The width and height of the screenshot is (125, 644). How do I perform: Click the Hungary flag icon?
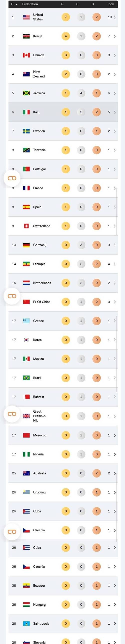(26, 604)
